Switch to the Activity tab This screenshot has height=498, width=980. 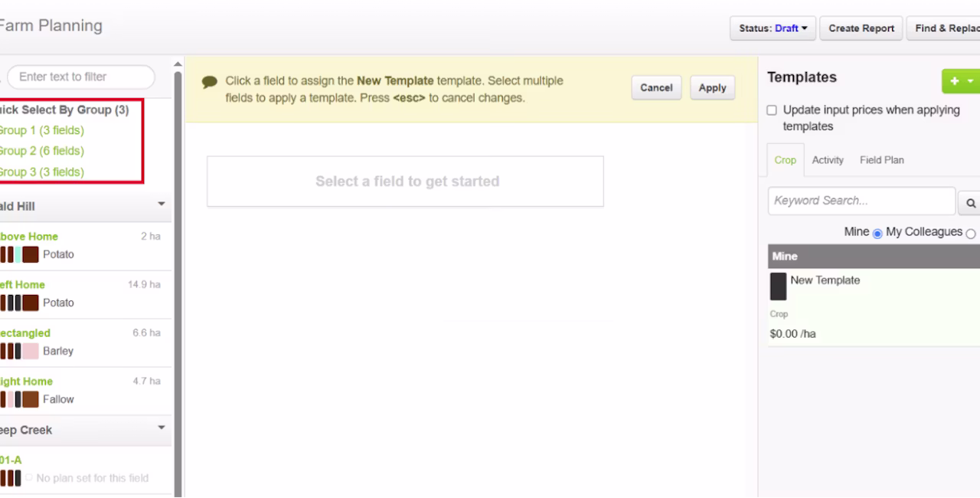point(828,160)
